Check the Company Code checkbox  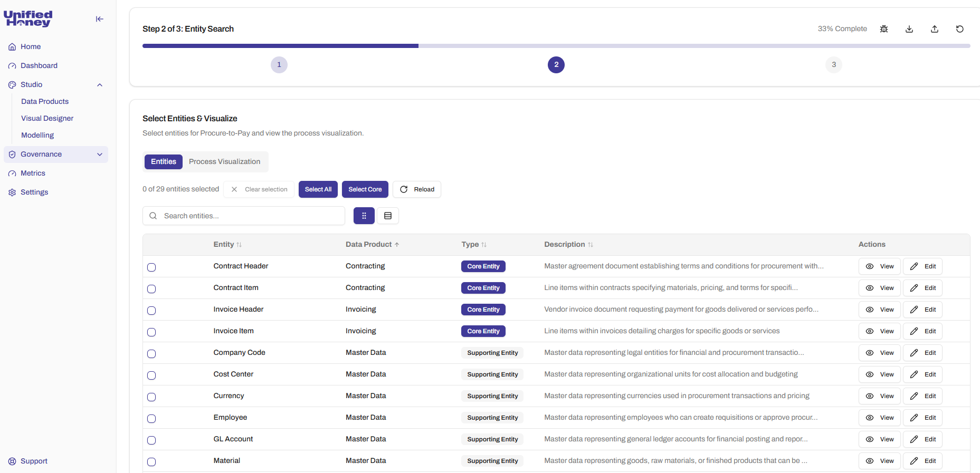pos(151,354)
